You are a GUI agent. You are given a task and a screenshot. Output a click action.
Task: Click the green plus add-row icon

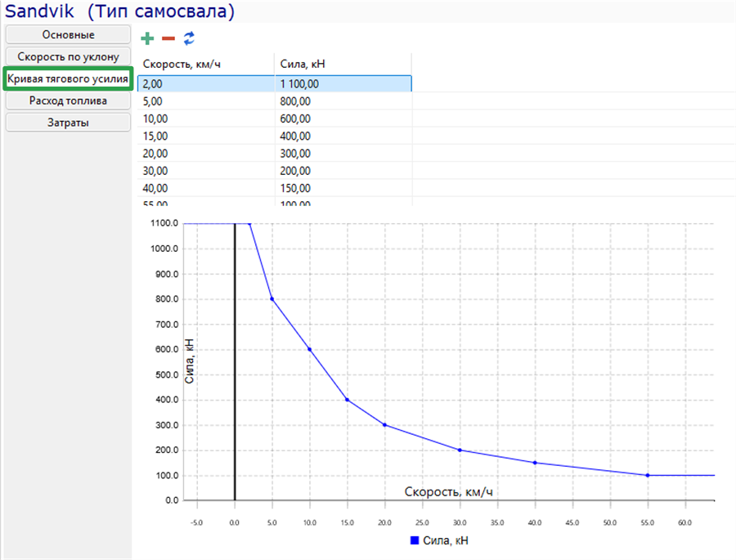click(147, 38)
